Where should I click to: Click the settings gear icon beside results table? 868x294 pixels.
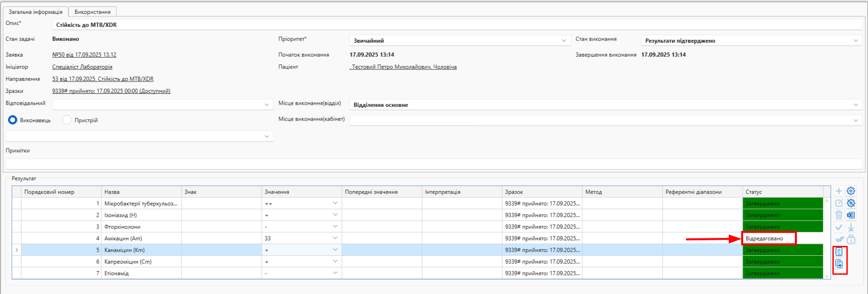pos(851,191)
